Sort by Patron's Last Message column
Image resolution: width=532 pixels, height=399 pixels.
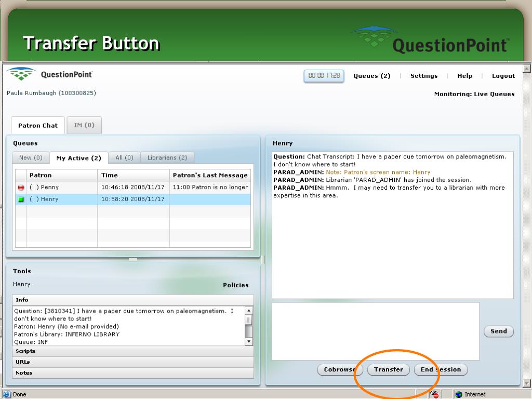pyautogui.click(x=210, y=175)
